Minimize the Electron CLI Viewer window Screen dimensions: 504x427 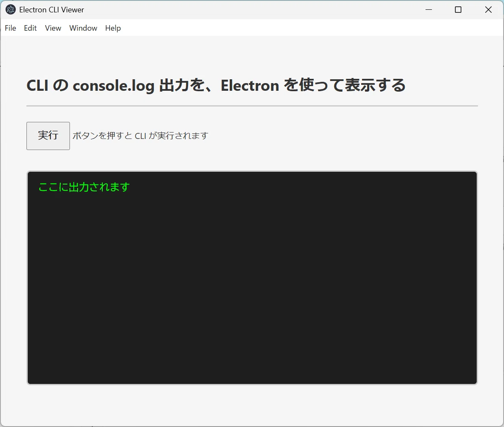(429, 10)
